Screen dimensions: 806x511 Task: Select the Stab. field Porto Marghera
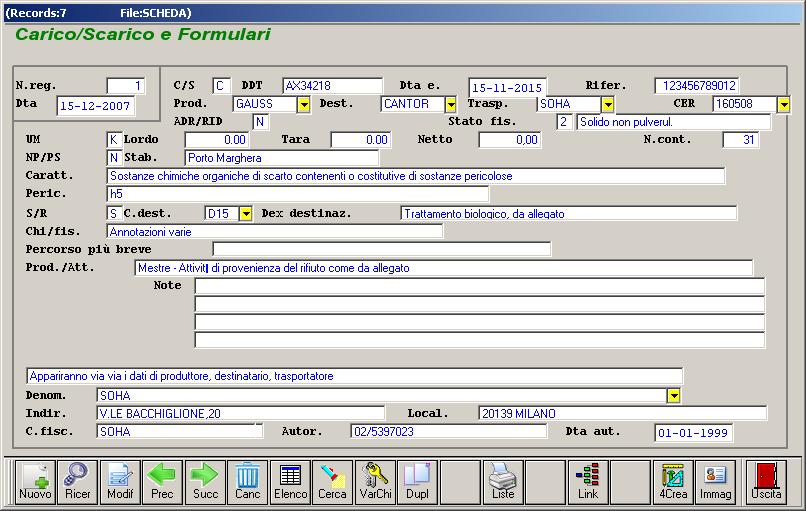point(282,158)
